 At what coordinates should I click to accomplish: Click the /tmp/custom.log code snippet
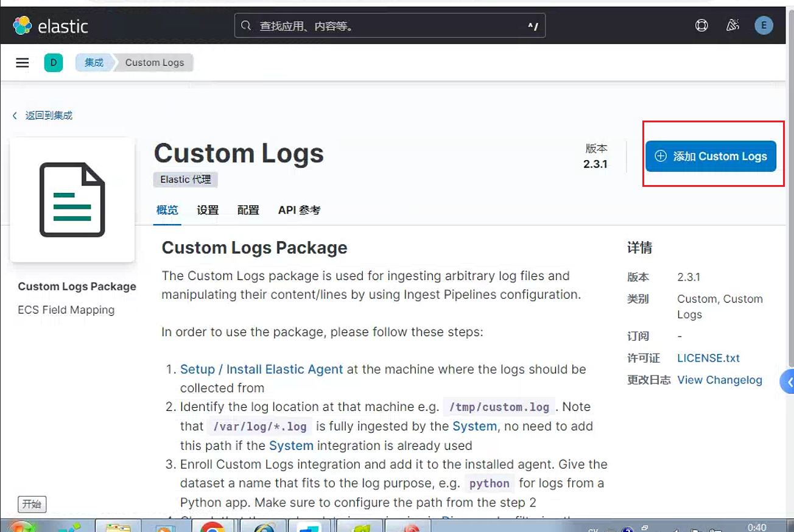click(x=499, y=407)
